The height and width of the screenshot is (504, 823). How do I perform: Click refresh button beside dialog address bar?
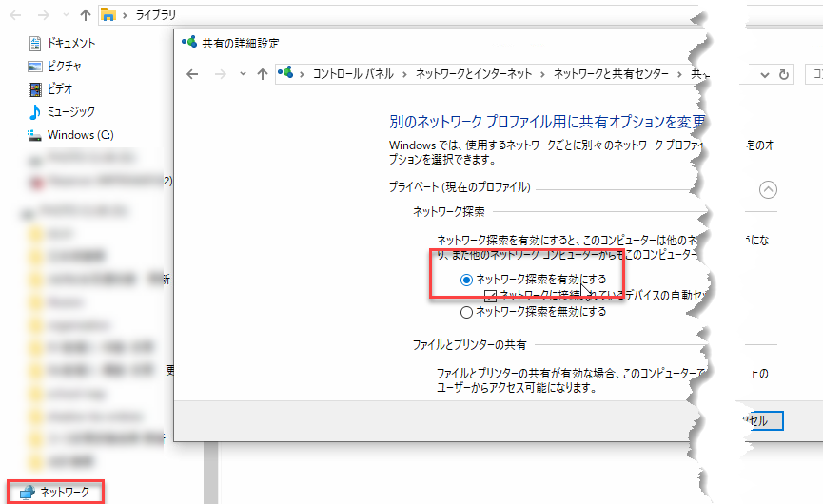(x=784, y=74)
